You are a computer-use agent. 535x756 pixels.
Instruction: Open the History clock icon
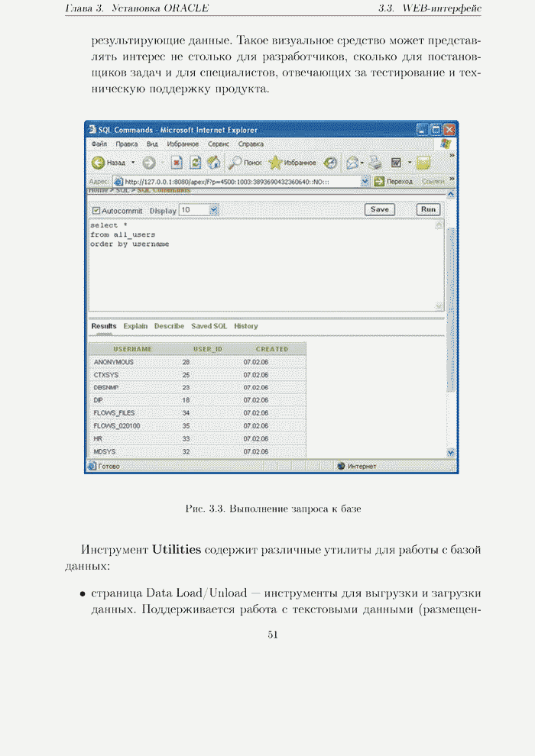click(330, 163)
